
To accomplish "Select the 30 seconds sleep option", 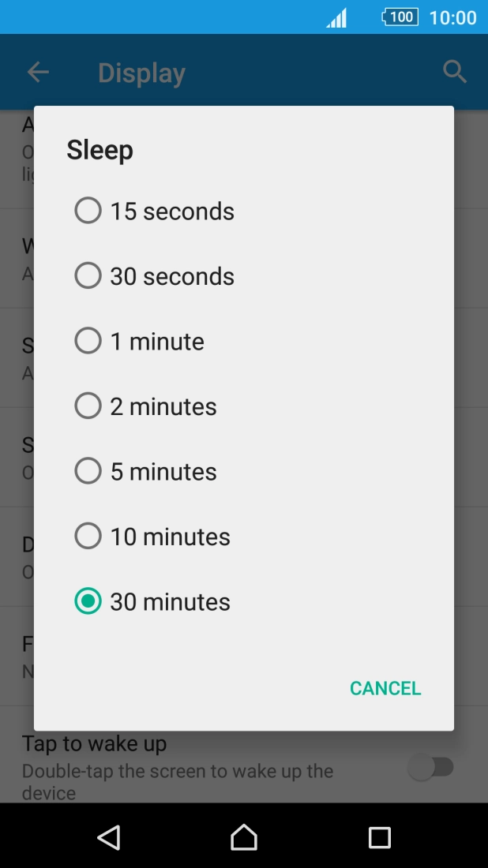I will pos(150,275).
